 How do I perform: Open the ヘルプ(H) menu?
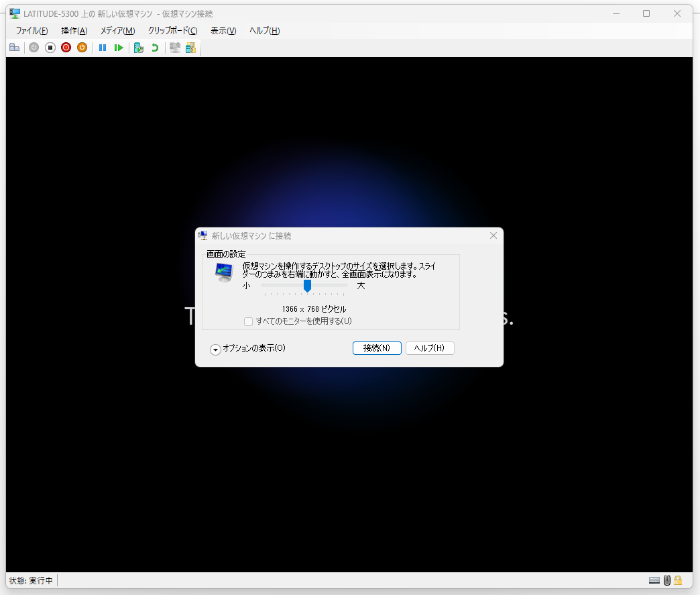pyautogui.click(x=265, y=31)
